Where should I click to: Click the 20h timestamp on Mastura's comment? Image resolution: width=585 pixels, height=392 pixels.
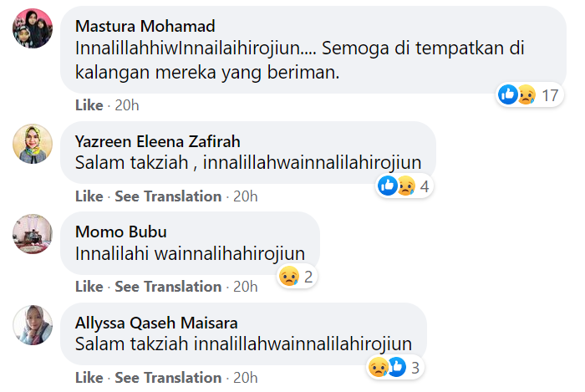click(x=126, y=105)
